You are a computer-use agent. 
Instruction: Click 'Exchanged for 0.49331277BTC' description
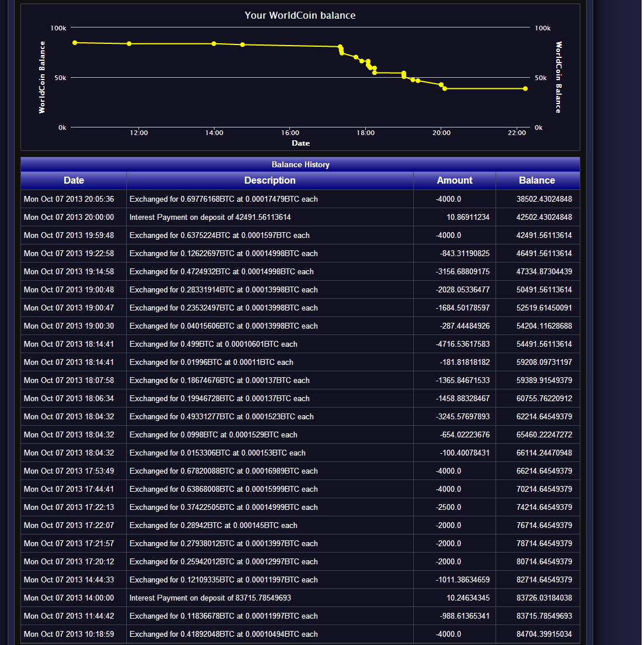pyautogui.click(x=221, y=416)
